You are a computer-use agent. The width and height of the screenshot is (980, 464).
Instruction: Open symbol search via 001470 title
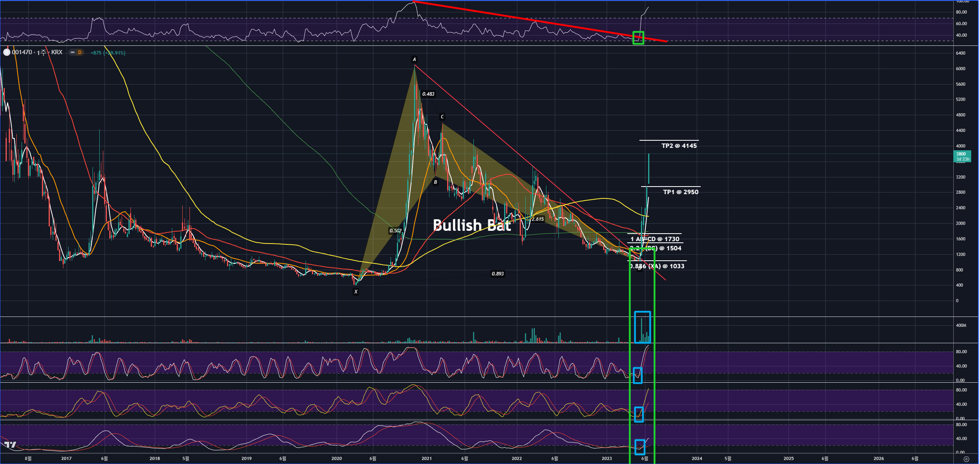[22, 52]
